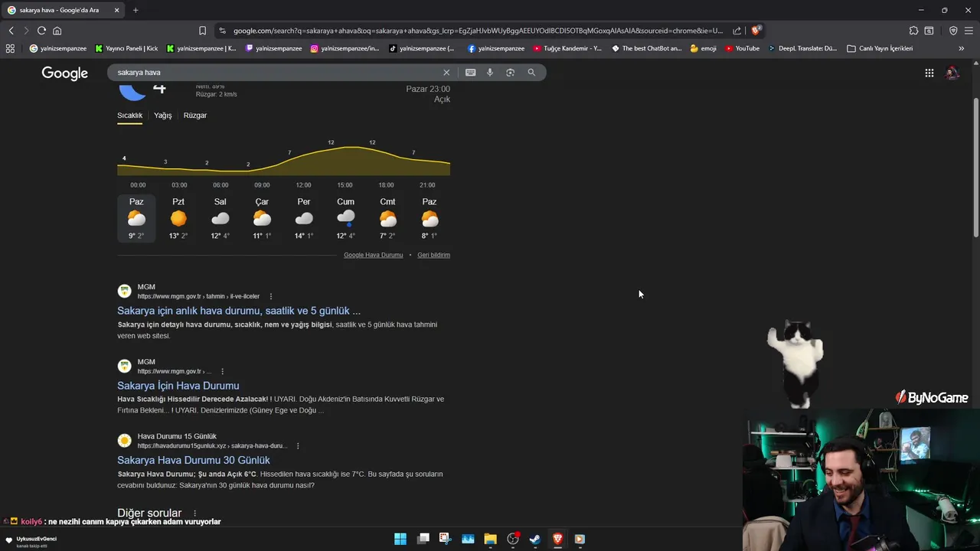Open Sakarya için anlık hava durumu link
This screenshot has width=980, height=551.
point(239,311)
